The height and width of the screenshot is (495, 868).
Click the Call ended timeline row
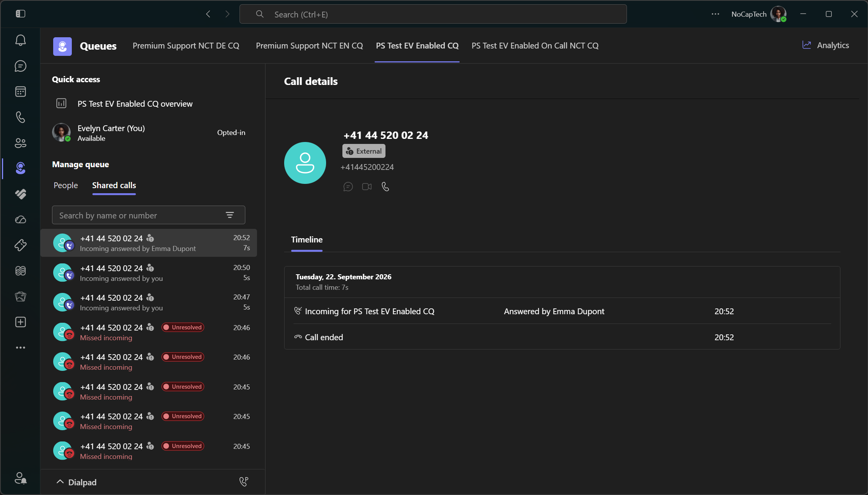562,337
